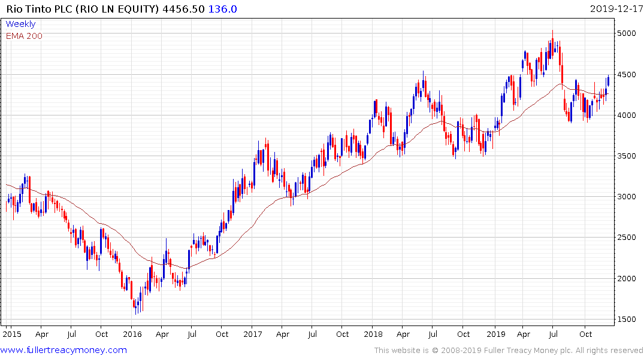Click the 1500 level on the price axis
Viewport: 644px width, 359px height.
coord(628,320)
